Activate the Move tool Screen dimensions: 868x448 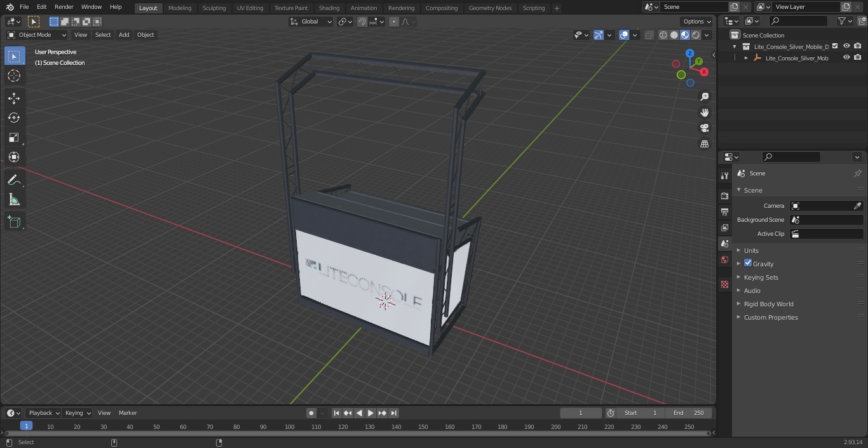tap(14, 98)
